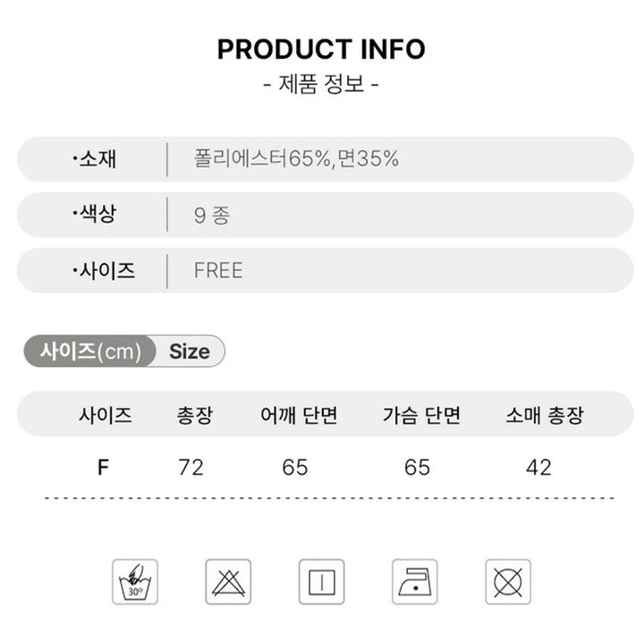This screenshot has width=644, height=644.
Task: Select the 색상 color row label
Action: point(95,214)
